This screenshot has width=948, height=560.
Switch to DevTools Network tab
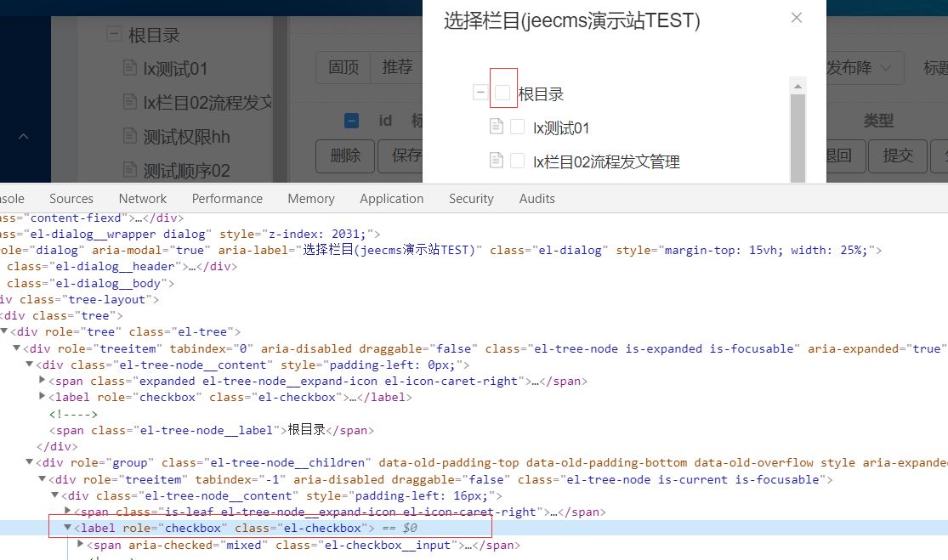[x=143, y=199]
